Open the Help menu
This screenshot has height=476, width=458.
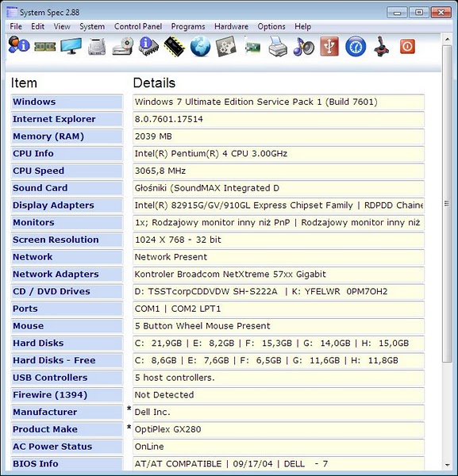302,26
